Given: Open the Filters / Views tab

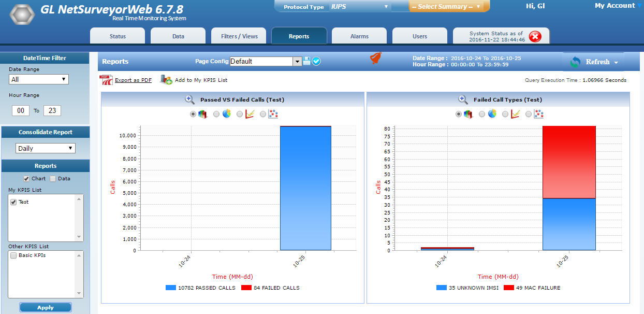Looking at the screenshot, I should pos(239,36).
